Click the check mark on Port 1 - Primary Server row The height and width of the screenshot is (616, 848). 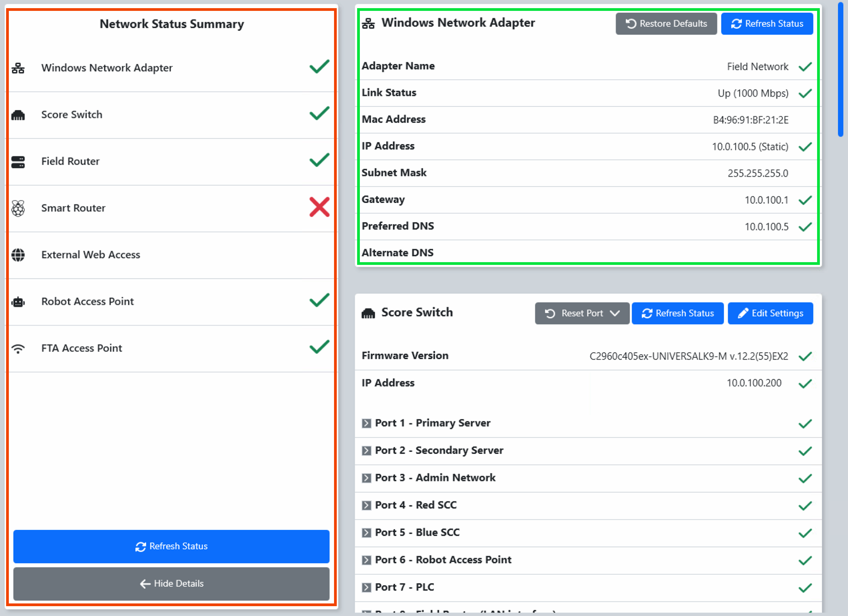click(x=805, y=424)
